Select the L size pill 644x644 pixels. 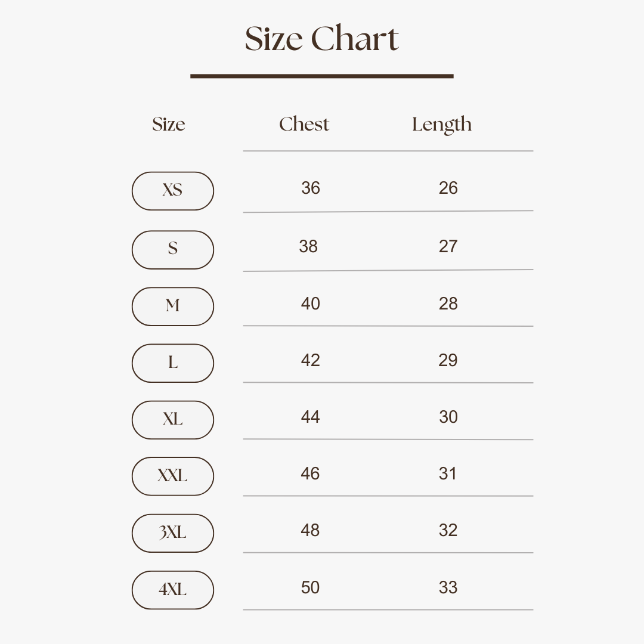coord(172,363)
